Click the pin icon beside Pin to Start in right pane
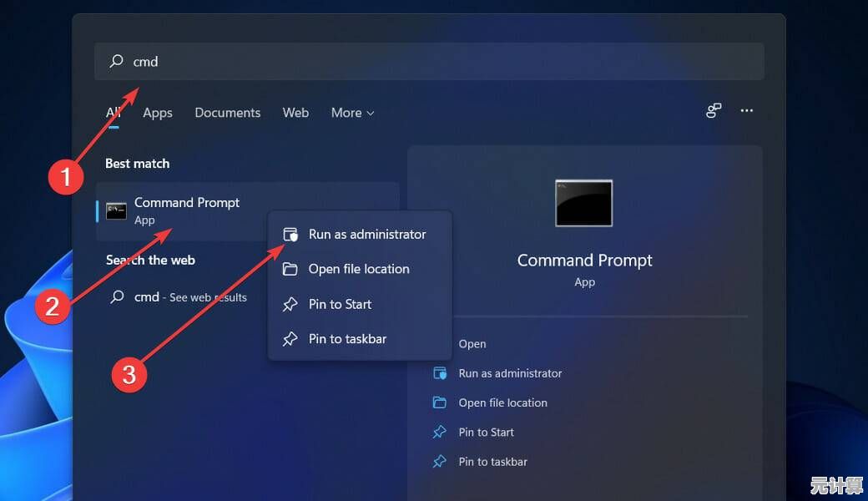Image resolution: width=868 pixels, height=501 pixels. [x=440, y=433]
